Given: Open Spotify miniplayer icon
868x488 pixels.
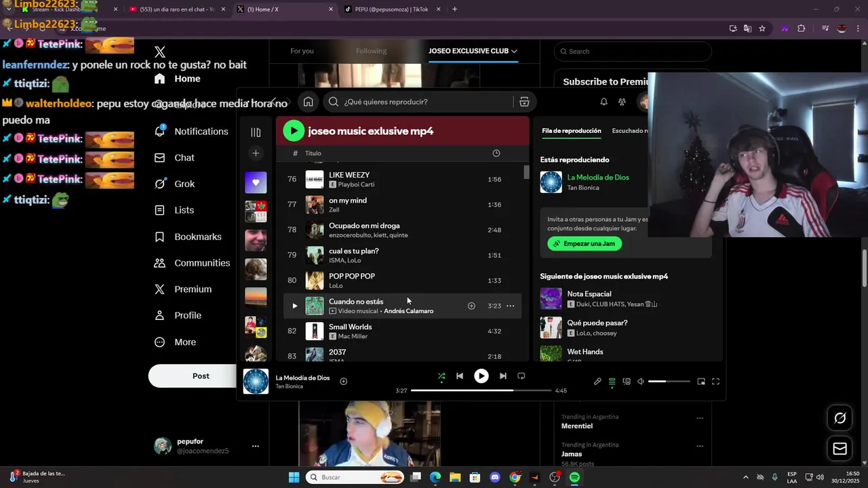Looking at the screenshot, I should click(x=701, y=382).
